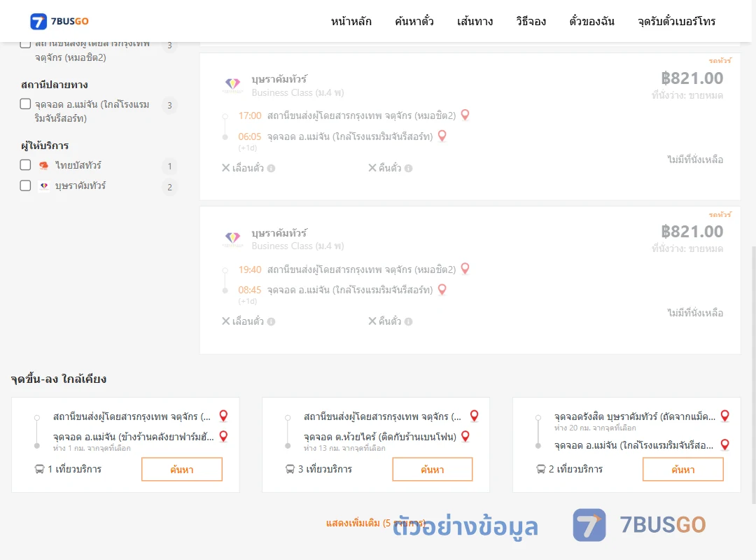The width and height of the screenshot is (756, 560).
Task: Click the ไทยบัสทัวร์ operator logo in filters
Action: (44, 165)
